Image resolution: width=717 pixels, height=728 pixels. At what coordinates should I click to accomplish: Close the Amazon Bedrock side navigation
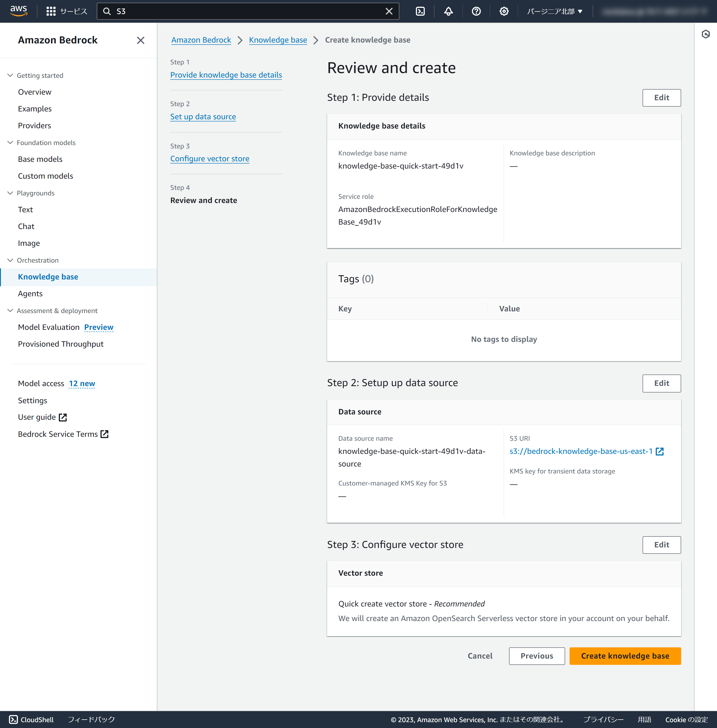(141, 40)
